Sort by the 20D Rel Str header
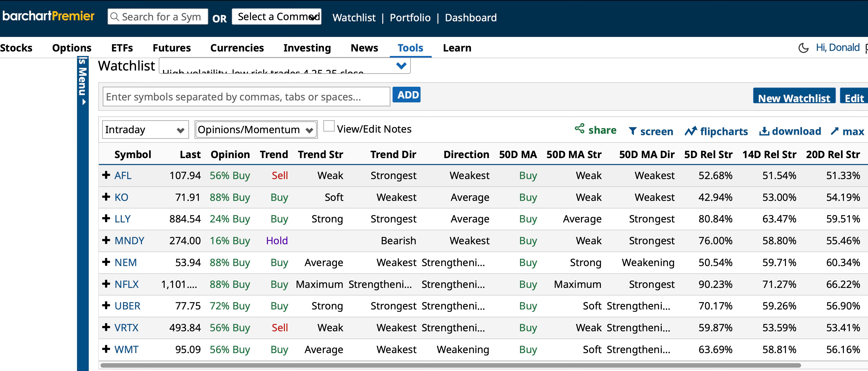The width and height of the screenshot is (868, 371). [x=833, y=154]
